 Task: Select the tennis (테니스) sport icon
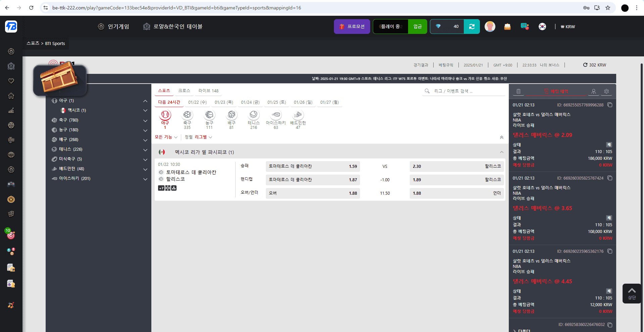pyautogui.click(x=254, y=115)
